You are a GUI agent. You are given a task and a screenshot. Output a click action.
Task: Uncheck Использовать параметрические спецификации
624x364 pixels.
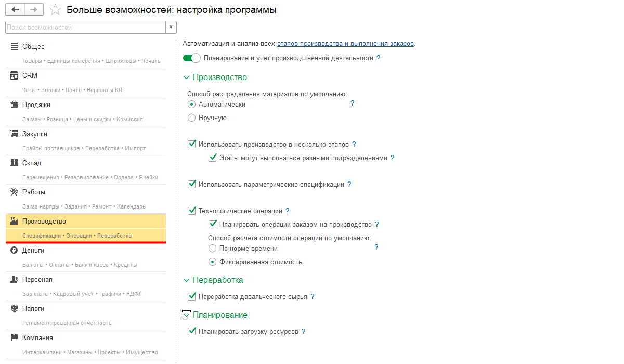point(192,184)
